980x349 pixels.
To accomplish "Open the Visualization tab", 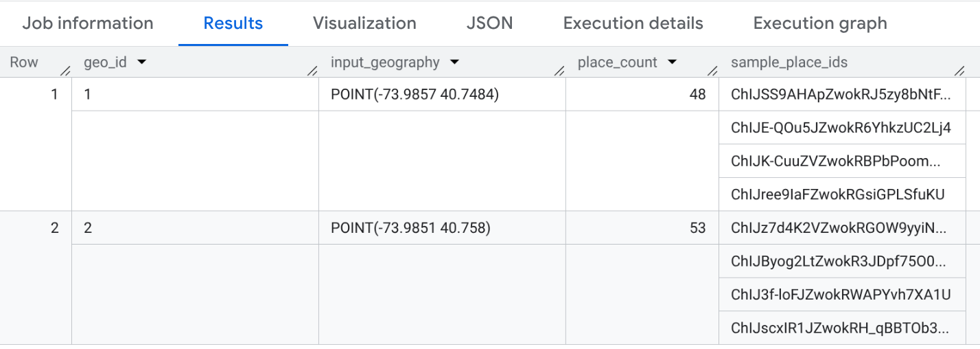I will tap(364, 23).
